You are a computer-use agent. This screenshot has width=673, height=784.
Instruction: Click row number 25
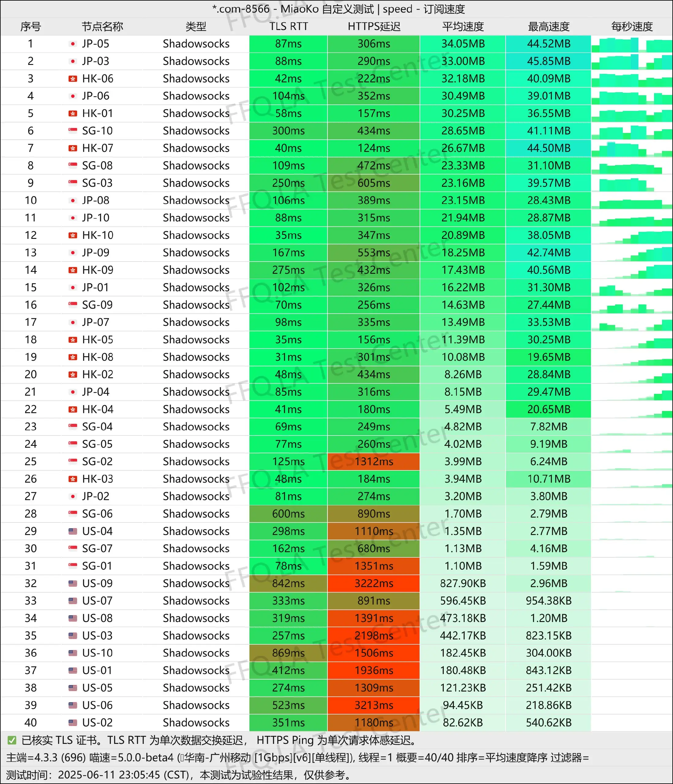pos(31,462)
